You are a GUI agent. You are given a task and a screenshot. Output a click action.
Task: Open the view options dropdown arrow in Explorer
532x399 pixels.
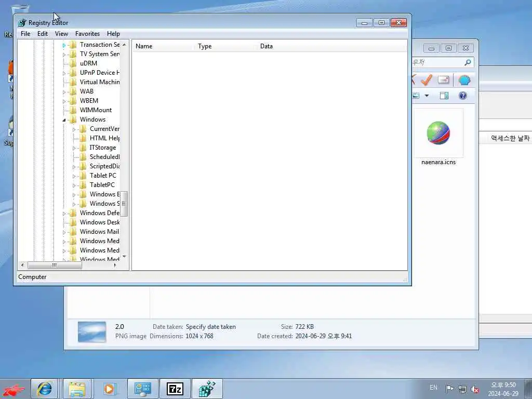pos(427,96)
